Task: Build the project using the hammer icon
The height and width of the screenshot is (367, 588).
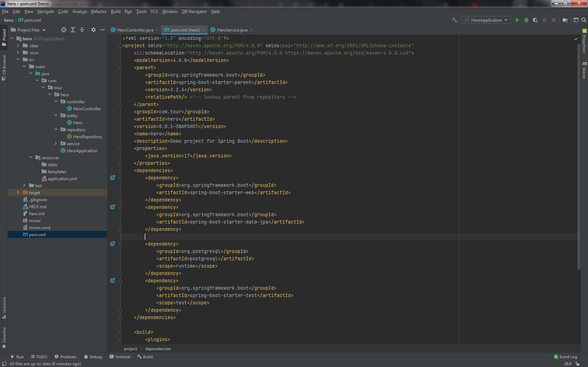Action: 454,20
